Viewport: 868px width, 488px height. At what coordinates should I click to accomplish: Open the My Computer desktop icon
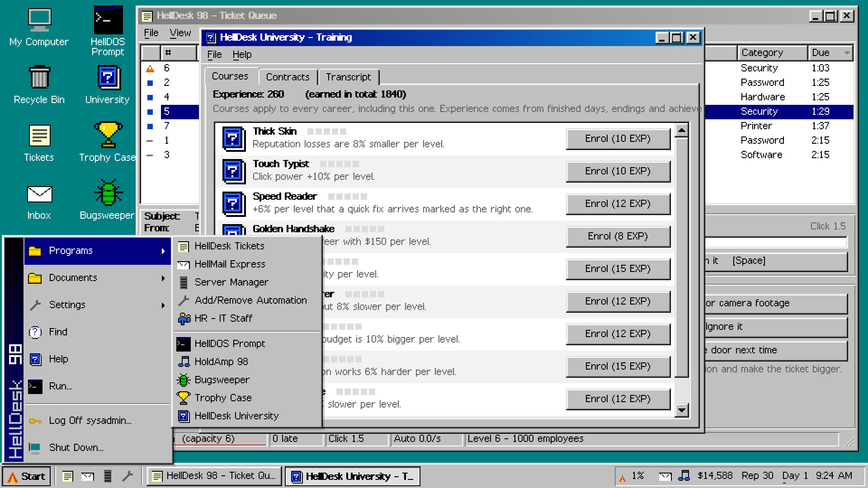(x=39, y=27)
